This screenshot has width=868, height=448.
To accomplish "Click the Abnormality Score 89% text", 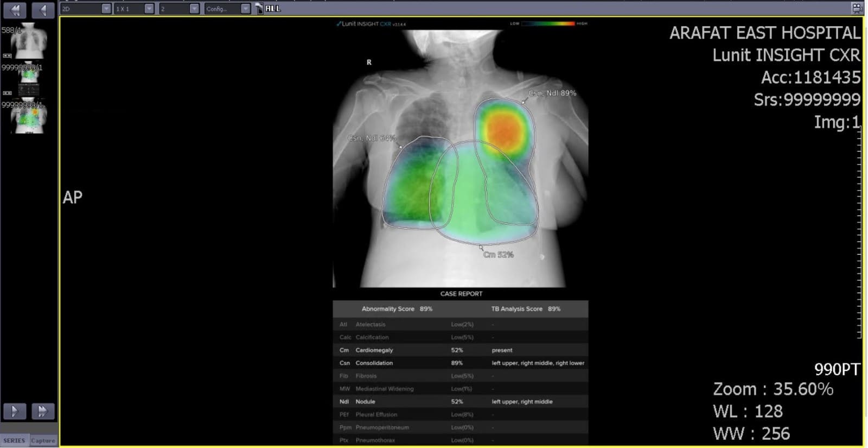I will pyautogui.click(x=397, y=308).
